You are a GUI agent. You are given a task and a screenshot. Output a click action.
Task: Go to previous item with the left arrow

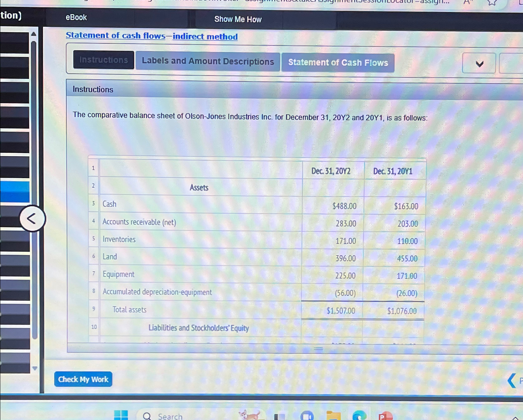[512, 380]
